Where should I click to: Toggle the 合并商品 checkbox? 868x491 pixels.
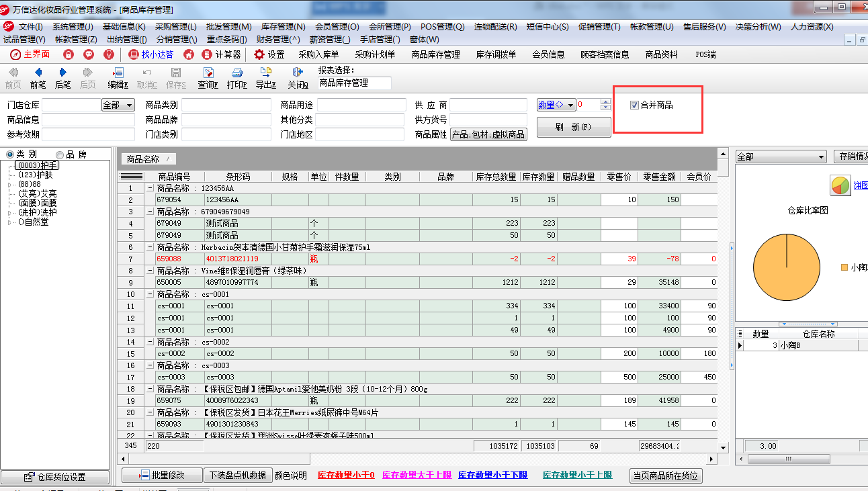[634, 105]
